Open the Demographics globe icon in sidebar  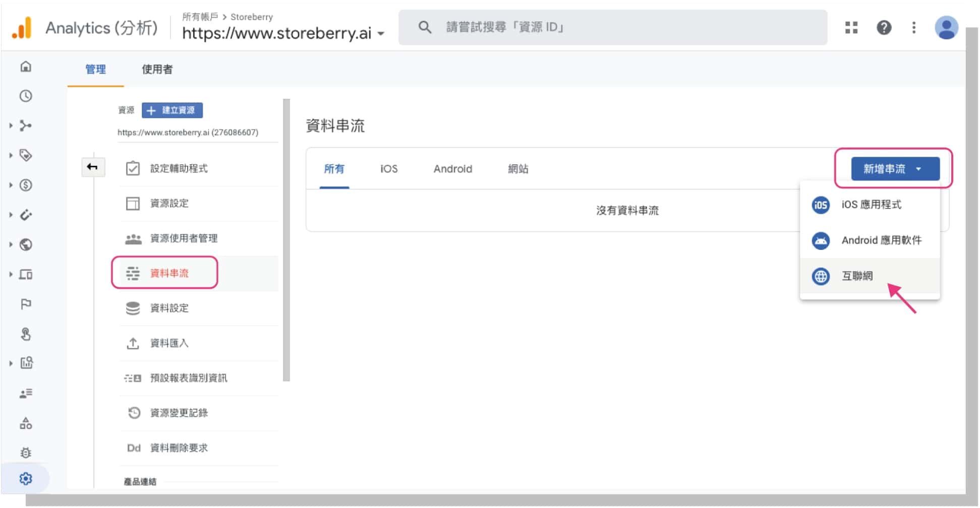[26, 244]
